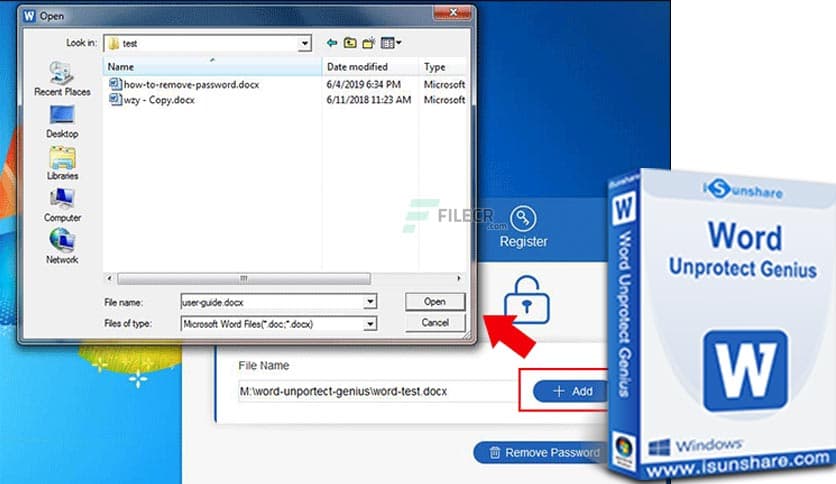Open the View menu icon
This screenshot has width=836, height=484.
click(x=391, y=43)
